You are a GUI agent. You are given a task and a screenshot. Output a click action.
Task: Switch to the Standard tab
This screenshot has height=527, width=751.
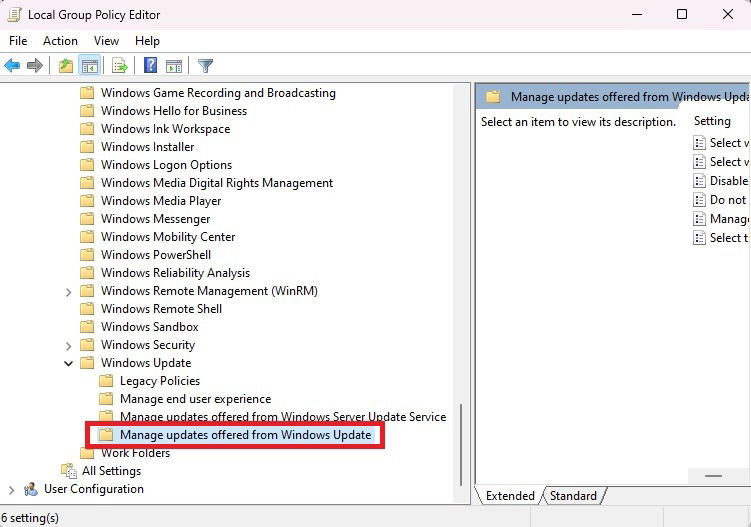pos(573,496)
